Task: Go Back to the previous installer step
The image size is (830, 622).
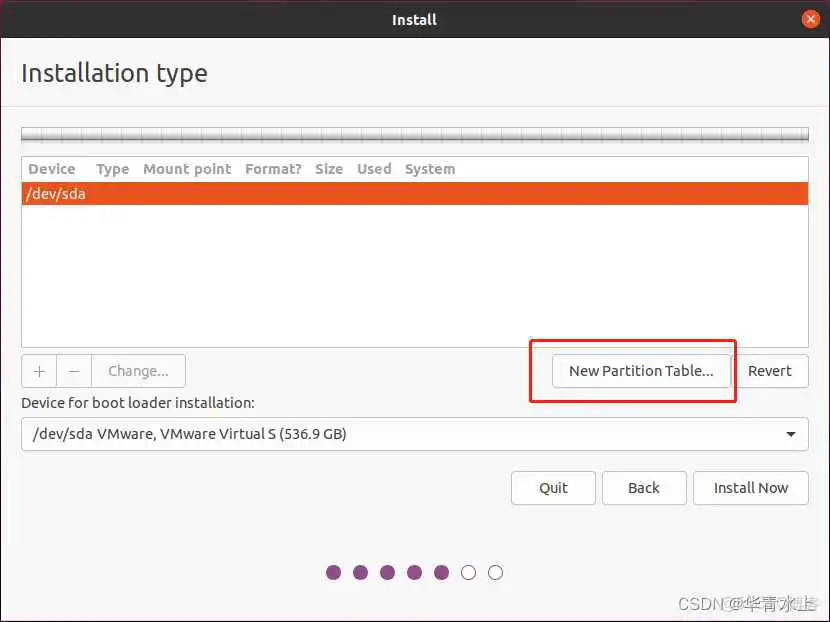Action: point(644,488)
